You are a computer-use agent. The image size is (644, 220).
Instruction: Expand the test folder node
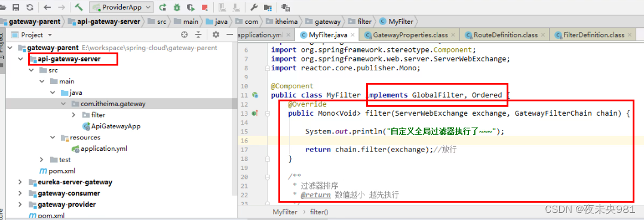(x=42, y=159)
